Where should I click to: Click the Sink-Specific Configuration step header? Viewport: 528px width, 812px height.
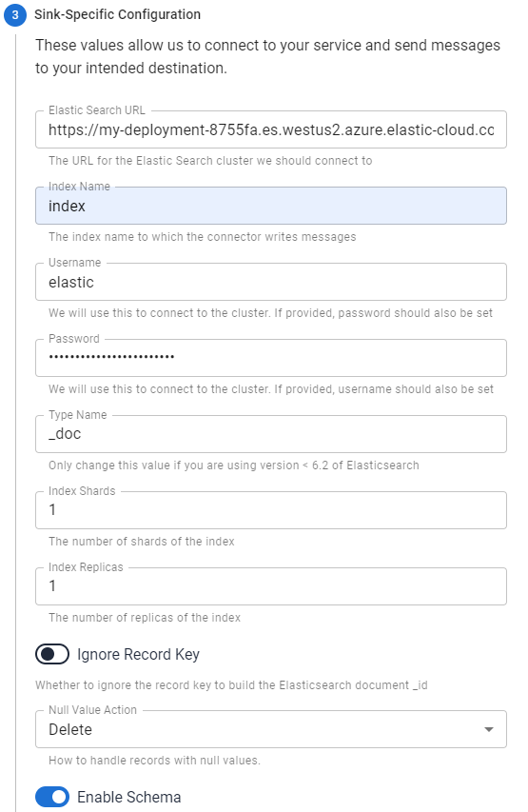(118, 14)
